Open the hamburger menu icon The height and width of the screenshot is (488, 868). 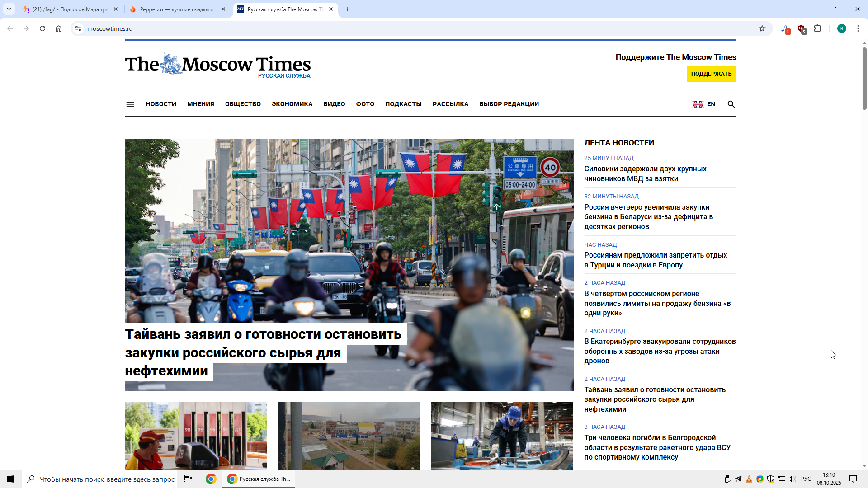click(x=130, y=104)
